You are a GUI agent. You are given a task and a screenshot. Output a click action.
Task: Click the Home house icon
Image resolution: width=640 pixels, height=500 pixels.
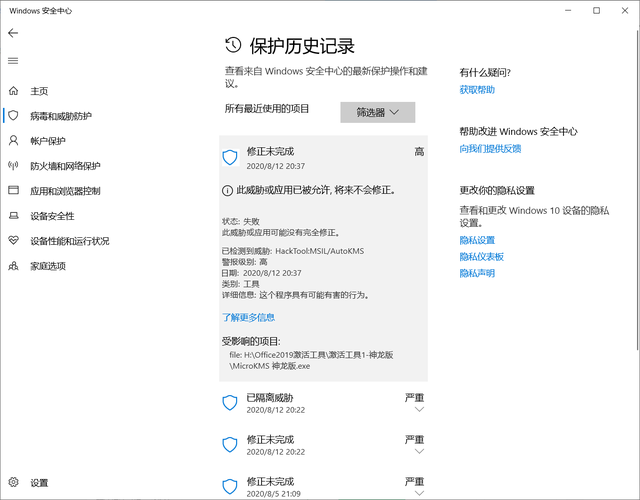coord(13,91)
